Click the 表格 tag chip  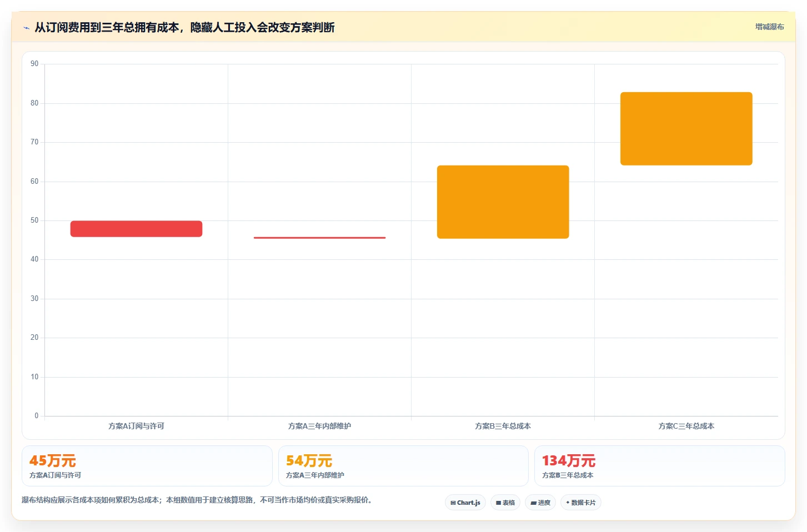click(x=505, y=503)
